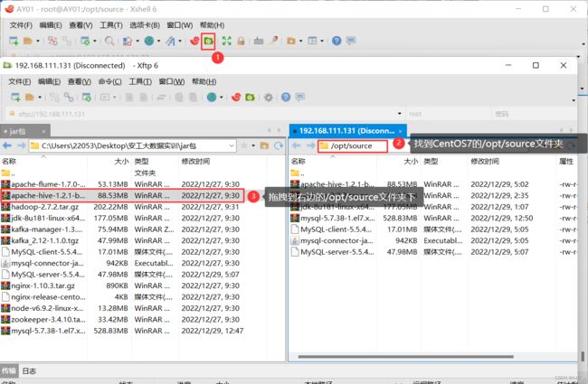Click the speech bubble icon in Xshell toolbar
Viewport: 588px width, 384px height.
point(351,41)
